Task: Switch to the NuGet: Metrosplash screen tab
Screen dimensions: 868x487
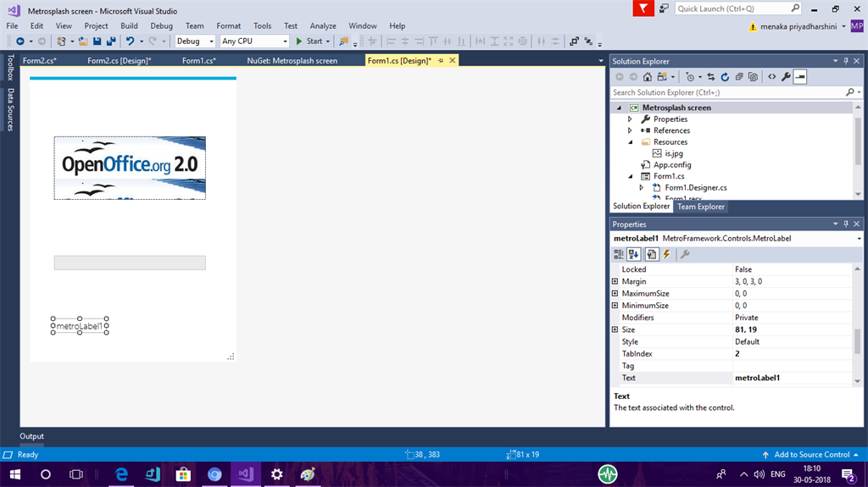Action: tap(292, 61)
